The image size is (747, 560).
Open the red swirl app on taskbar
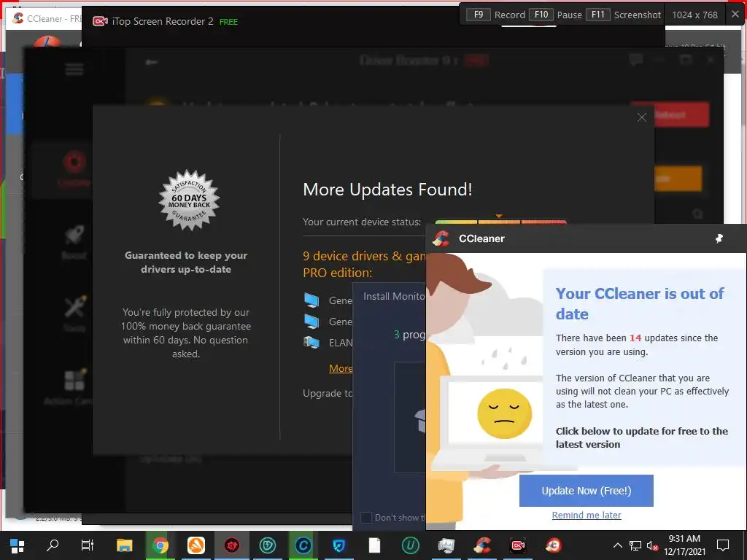coord(554,545)
